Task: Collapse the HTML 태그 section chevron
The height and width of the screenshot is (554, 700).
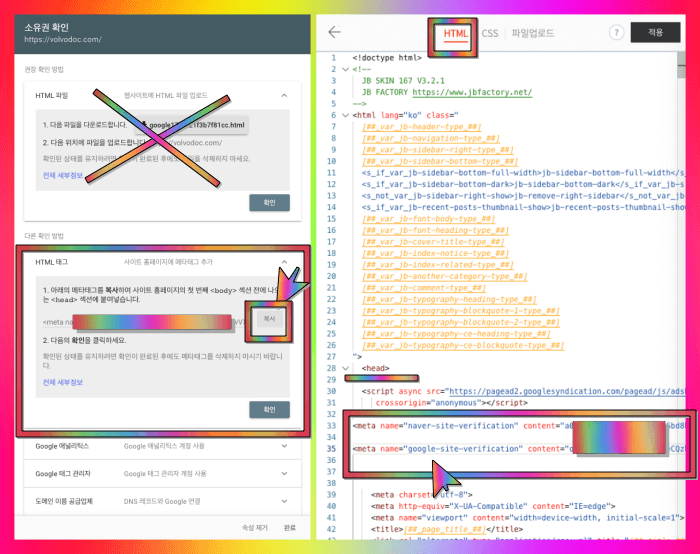Action: point(284,262)
